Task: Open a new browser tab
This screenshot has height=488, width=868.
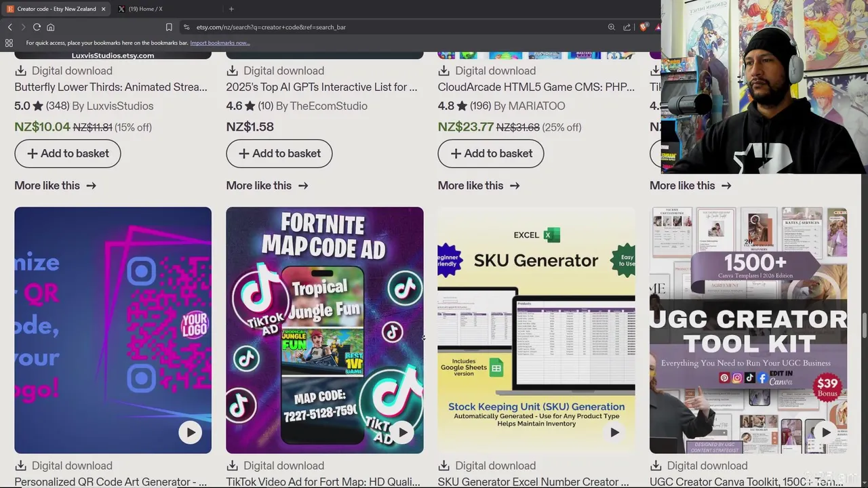Action: (x=231, y=9)
